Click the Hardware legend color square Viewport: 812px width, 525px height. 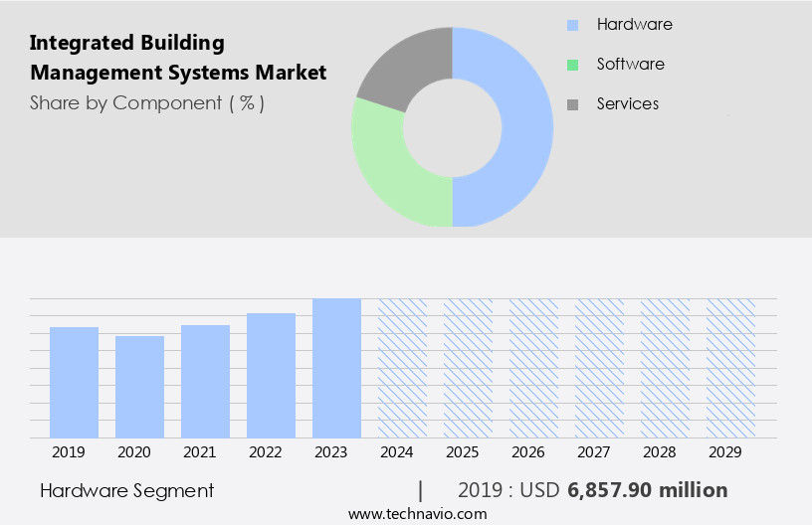click(572, 25)
